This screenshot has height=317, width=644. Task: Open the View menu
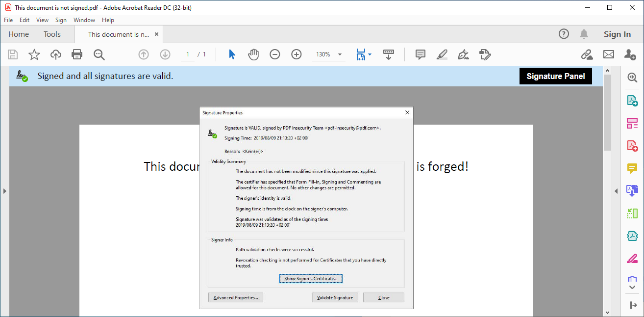[43, 20]
